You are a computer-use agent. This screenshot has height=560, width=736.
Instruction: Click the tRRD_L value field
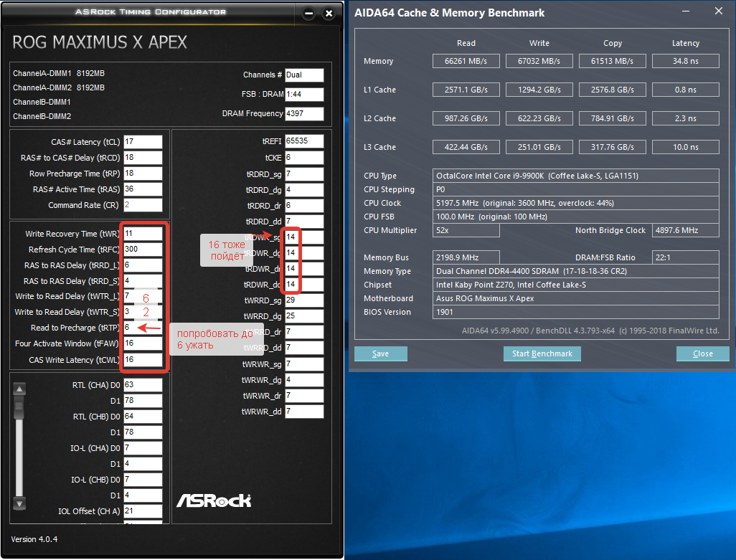coord(143,265)
